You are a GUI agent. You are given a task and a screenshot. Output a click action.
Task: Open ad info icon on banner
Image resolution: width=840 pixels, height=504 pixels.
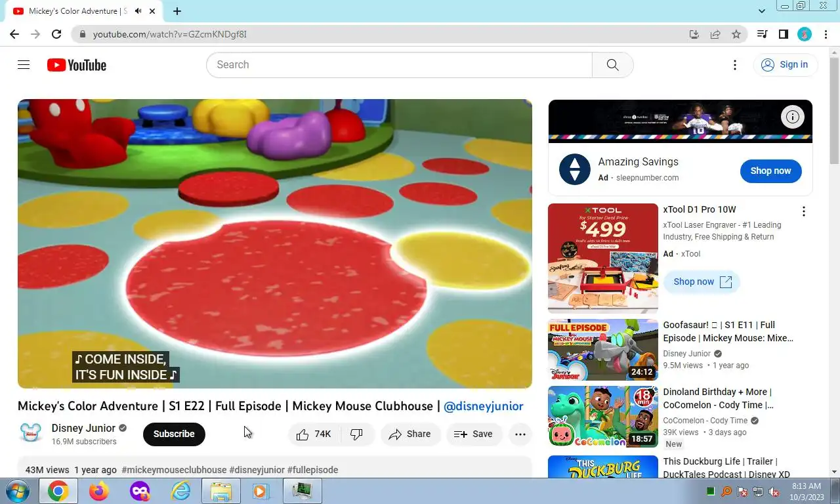(793, 117)
